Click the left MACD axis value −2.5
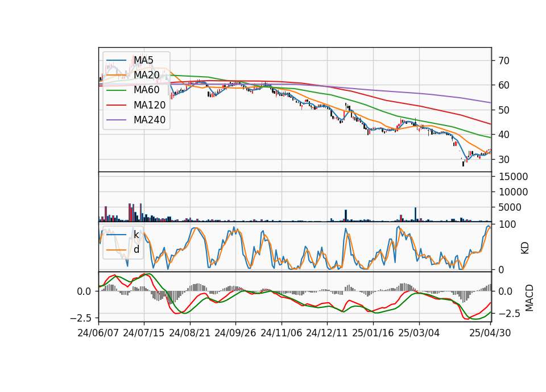The height and width of the screenshot is (392, 546). pyautogui.click(x=80, y=318)
